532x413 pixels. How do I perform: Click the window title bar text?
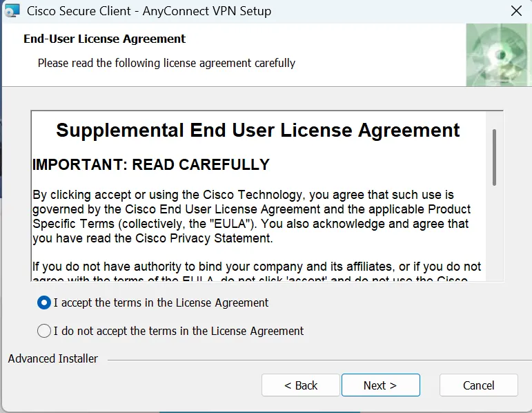point(148,11)
